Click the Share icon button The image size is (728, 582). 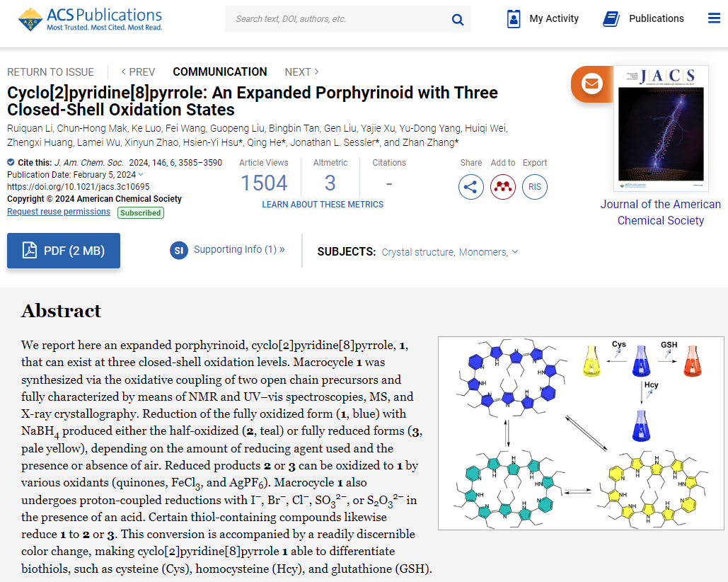pyautogui.click(x=470, y=187)
